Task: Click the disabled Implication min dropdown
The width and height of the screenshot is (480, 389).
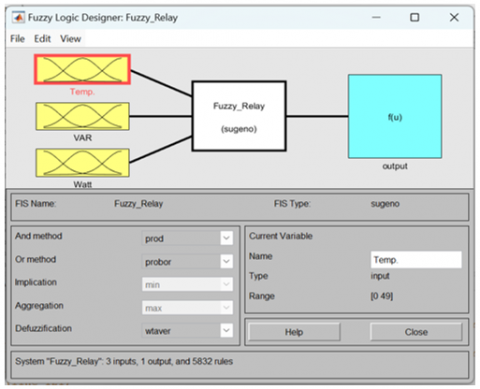Action: [187, 284]
